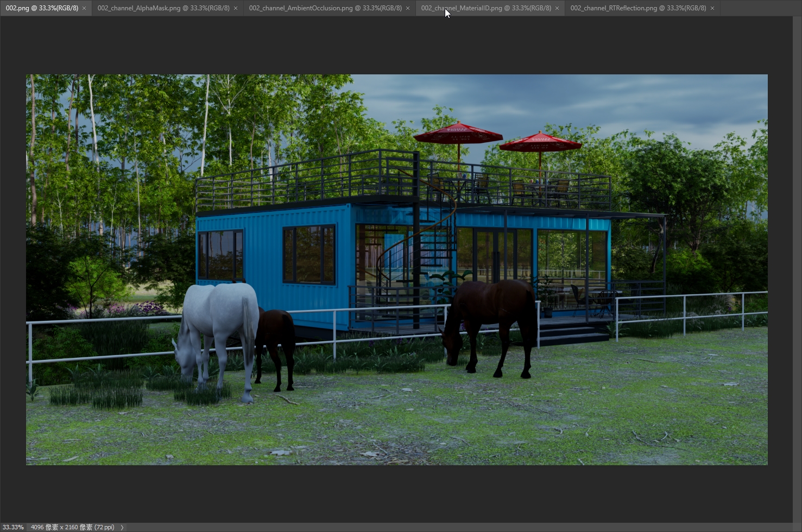Screen dimensions: 802x532
Task: Click the document dimensions info in status bar
Action: coord(72,527)
